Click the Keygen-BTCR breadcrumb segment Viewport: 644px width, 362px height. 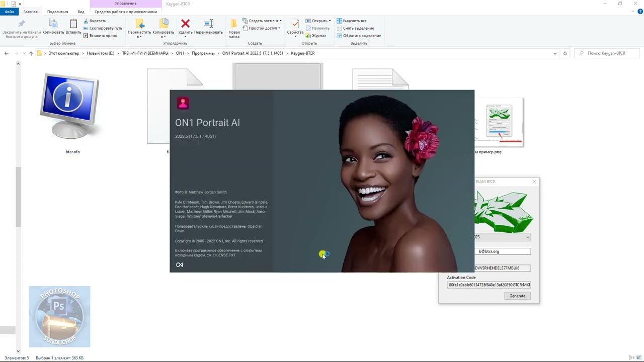(x=303, y=53)
